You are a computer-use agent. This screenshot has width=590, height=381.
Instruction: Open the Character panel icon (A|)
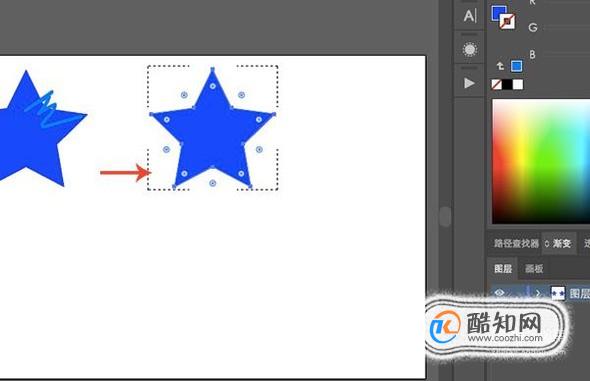[x=470, y=16]
